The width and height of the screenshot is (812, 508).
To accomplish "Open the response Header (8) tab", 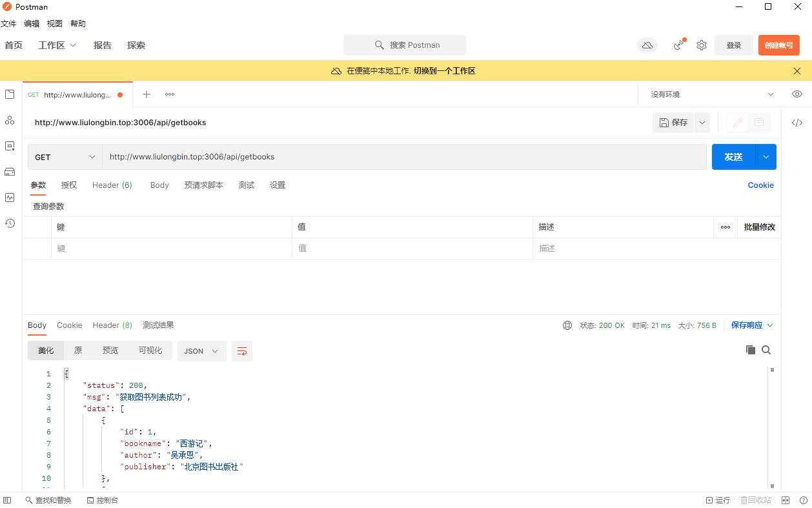I will pos(112,325).
